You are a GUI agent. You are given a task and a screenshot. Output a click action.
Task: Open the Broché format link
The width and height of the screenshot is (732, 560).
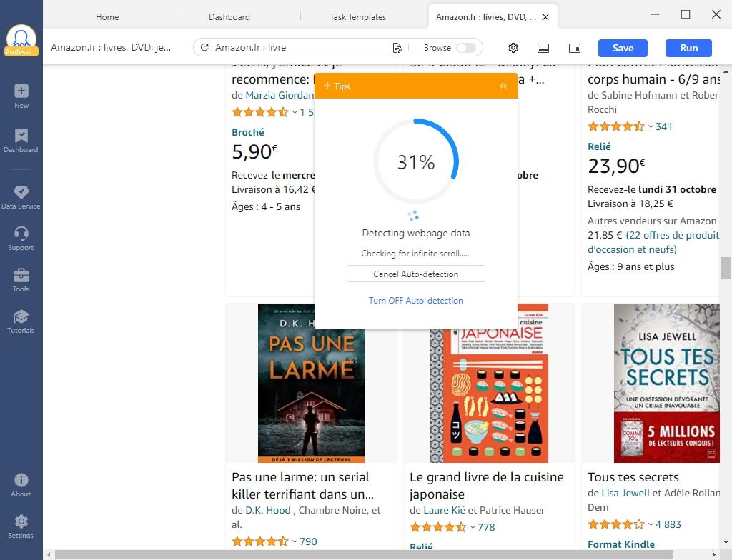tap(248, 133)
